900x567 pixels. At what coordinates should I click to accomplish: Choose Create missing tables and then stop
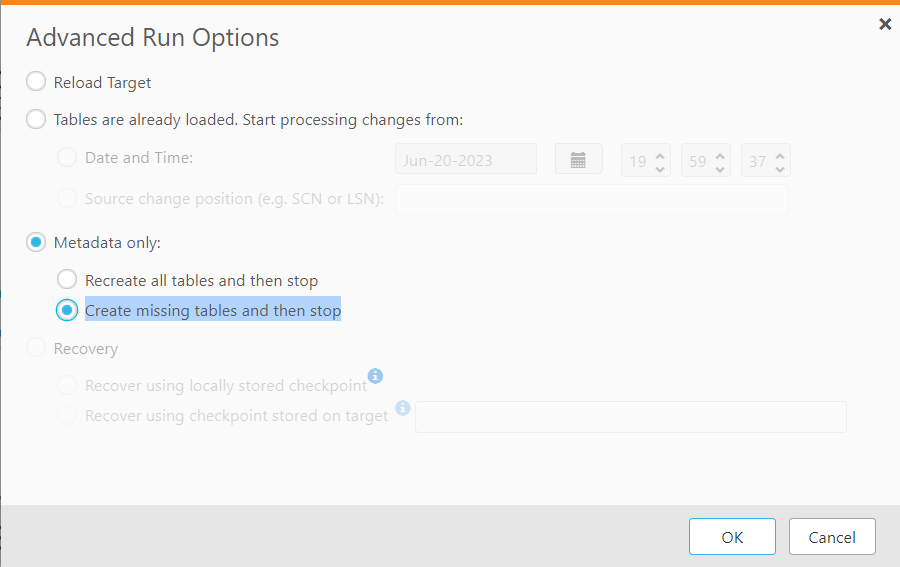(x=67, y=310)
